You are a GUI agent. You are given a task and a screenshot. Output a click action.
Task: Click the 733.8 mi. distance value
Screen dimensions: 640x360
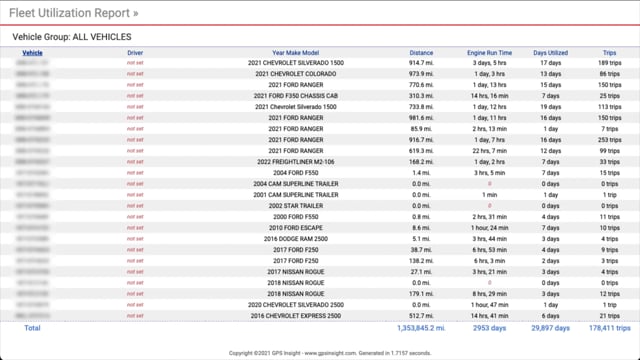coord(421,107)
